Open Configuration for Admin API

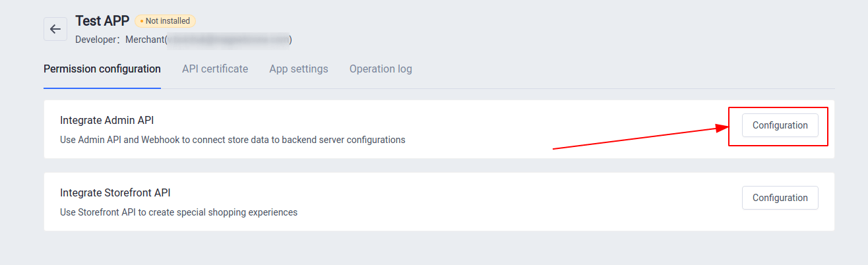[x=780, y=125]
